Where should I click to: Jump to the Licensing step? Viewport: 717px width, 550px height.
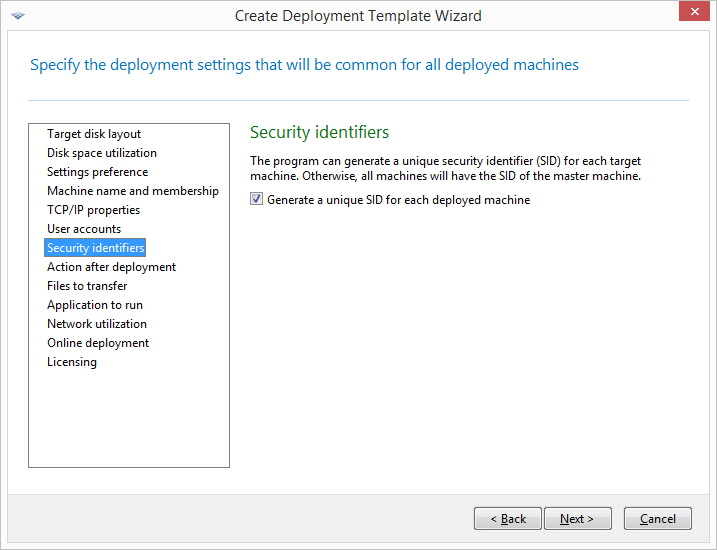(72, 362)
